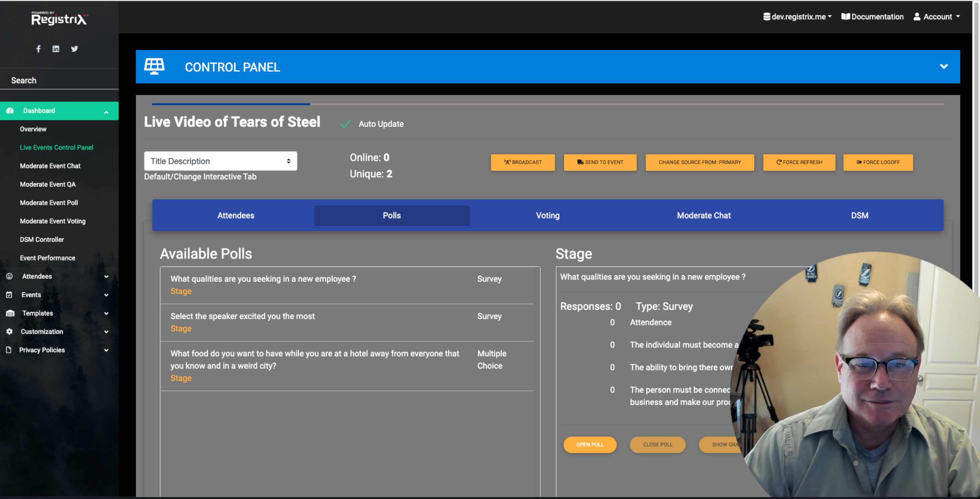
Task: Open the Title Description dropdown
Action: click(220, 161)
